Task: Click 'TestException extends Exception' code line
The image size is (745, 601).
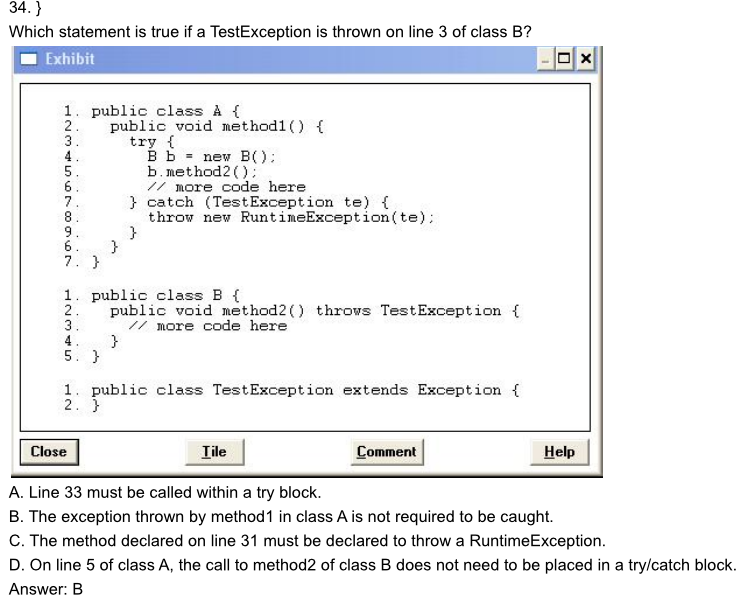Action: pos(305,390)
